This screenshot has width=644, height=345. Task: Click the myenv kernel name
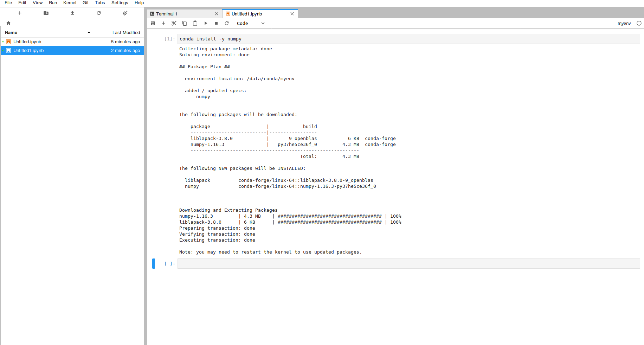pos(624,23)
